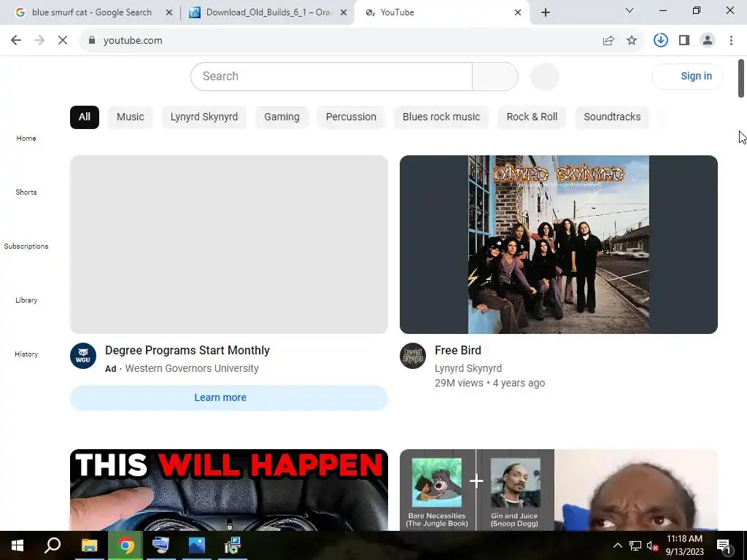Open the Bare Necessities Gin and Juice thumbnail

[x=559, y=490]
